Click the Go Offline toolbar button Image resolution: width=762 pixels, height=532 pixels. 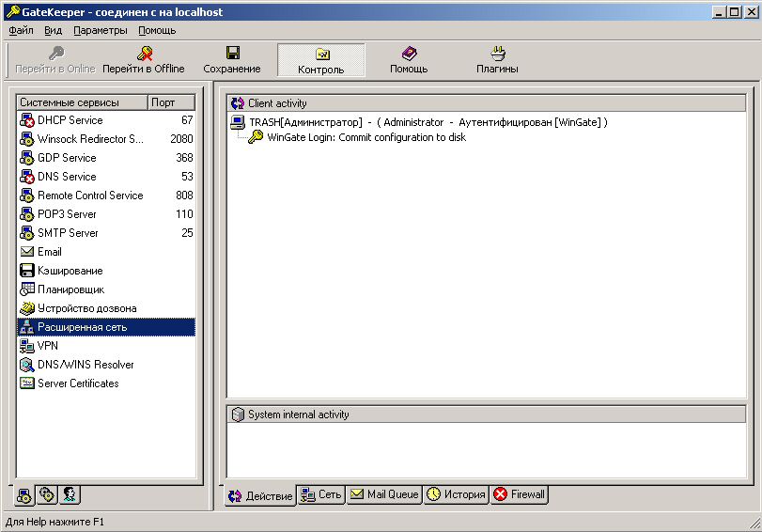tap(144, 60)
